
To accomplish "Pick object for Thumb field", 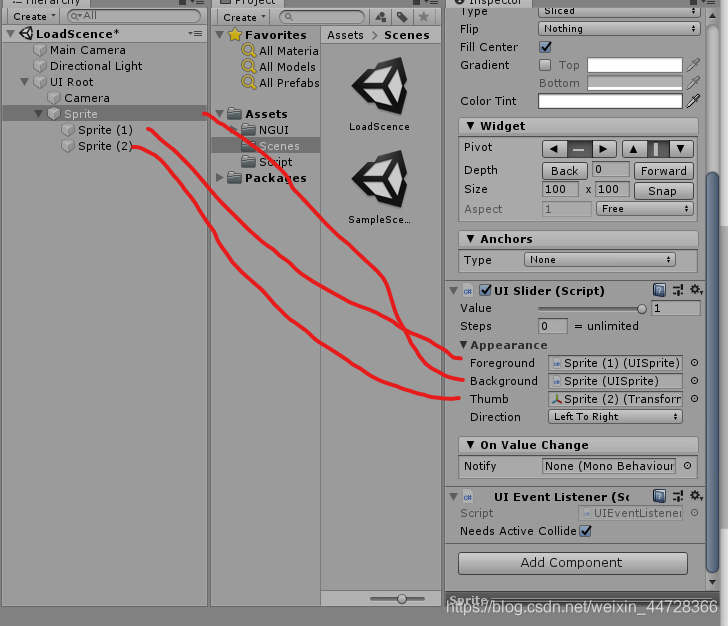I will (694, 398).
